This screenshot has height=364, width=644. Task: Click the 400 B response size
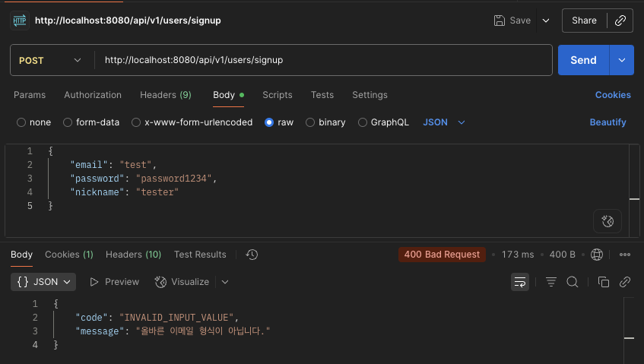[x=562, y=255]
